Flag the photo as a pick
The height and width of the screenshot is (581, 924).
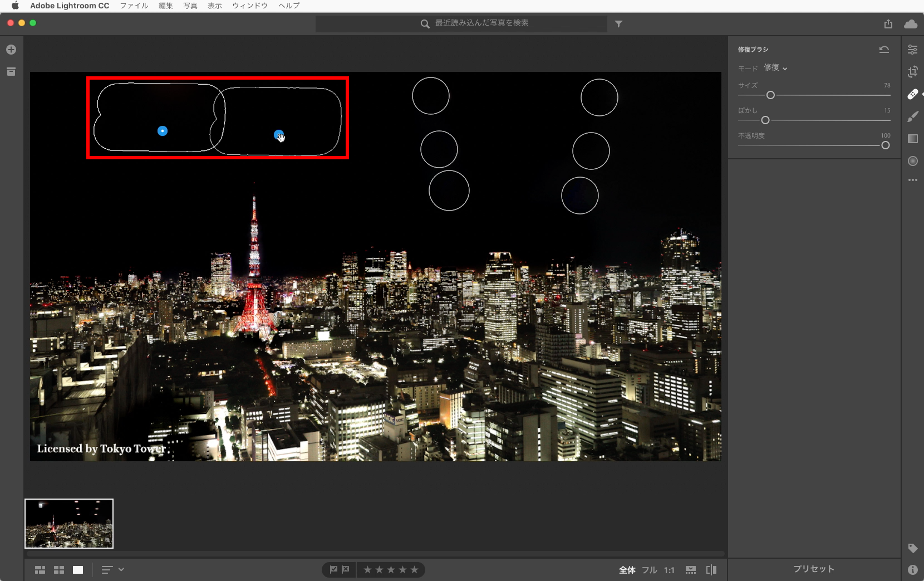tap(333, 570)
